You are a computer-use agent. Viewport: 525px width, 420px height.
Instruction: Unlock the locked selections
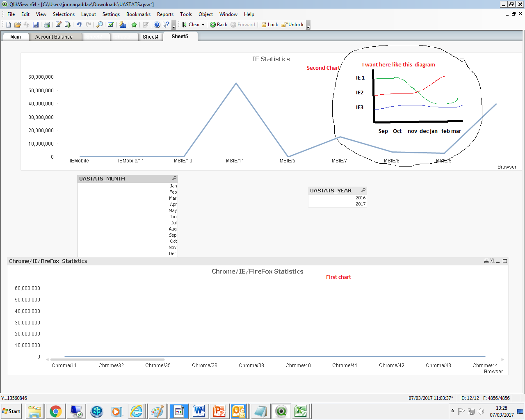click(292, 25)
